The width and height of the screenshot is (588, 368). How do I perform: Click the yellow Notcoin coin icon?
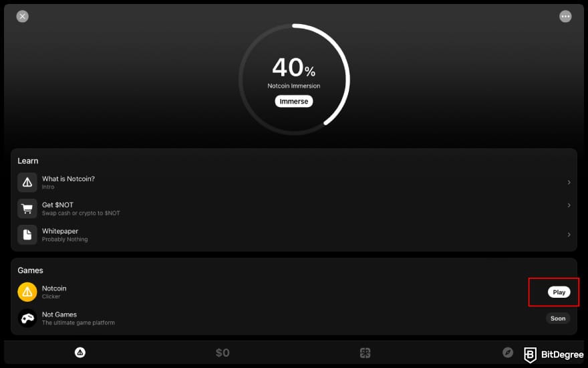(27, 292)
